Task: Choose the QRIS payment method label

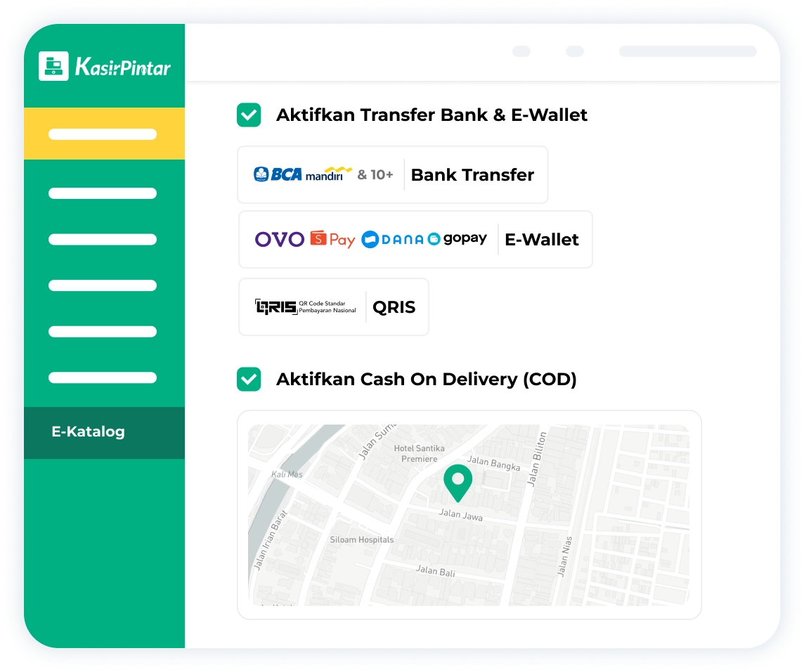Action: pyautogui.click(x=394, y=307)
